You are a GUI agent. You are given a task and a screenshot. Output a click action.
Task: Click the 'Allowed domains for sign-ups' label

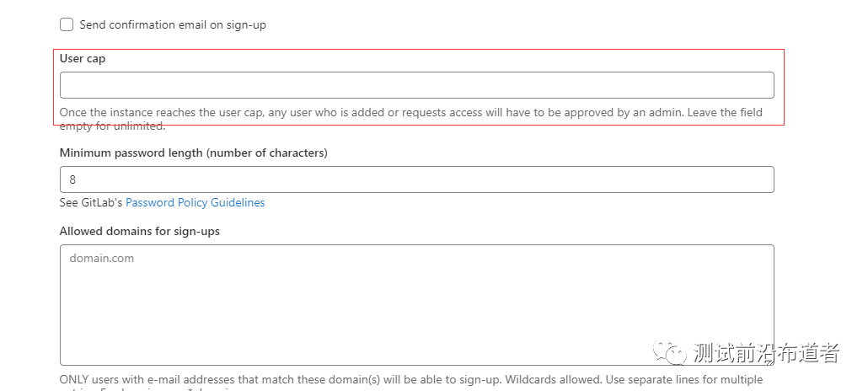[139, 231]
